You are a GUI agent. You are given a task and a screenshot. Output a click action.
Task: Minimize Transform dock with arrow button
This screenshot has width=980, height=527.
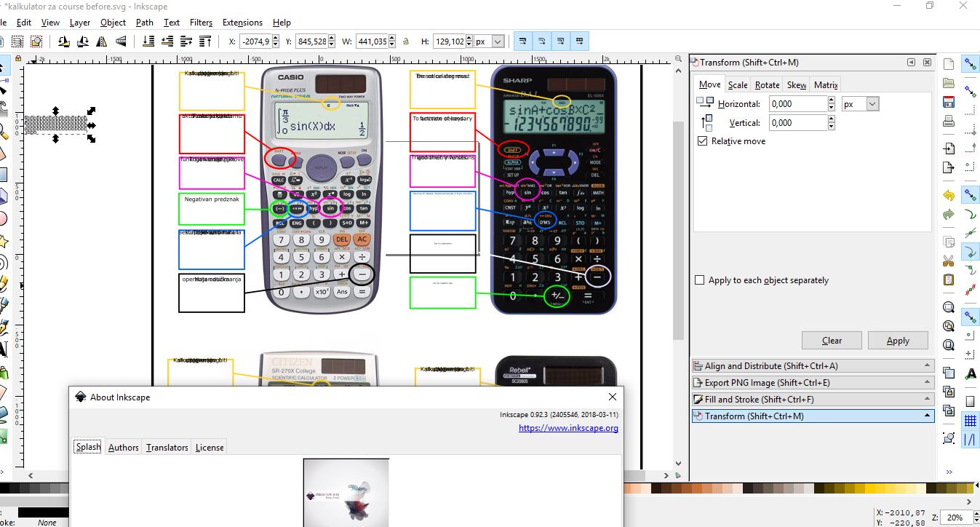click(x=911, y=63)
